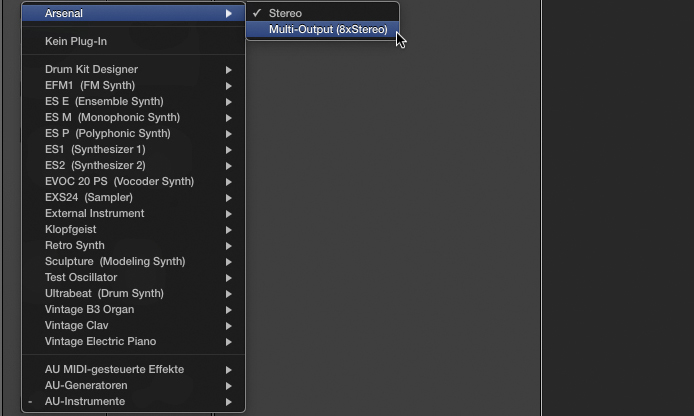
Task: Open AU MIDI-gesteuerte Effekte submenu
Action: click(133, 370)
